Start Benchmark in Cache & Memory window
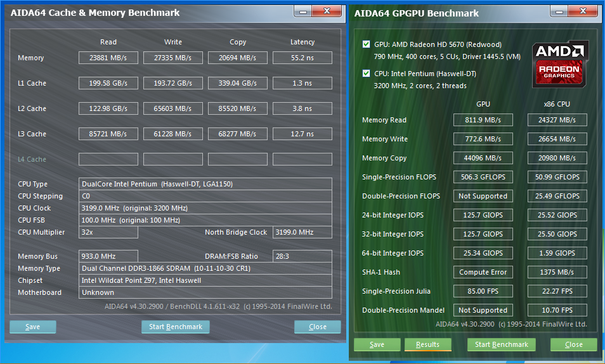This screenshot has height=364, width=605. pyautogui.click(x=176, y=327)
